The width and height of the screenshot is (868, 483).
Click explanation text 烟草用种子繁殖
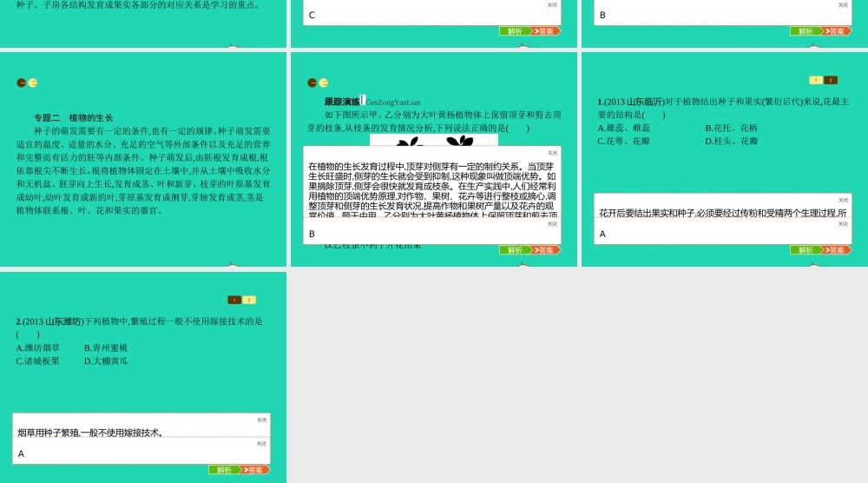[x=90, y=433]
